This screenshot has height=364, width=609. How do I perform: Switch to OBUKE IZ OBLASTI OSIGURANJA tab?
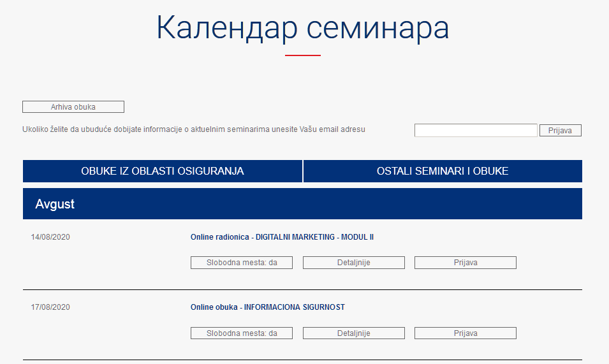click(163, 171)
